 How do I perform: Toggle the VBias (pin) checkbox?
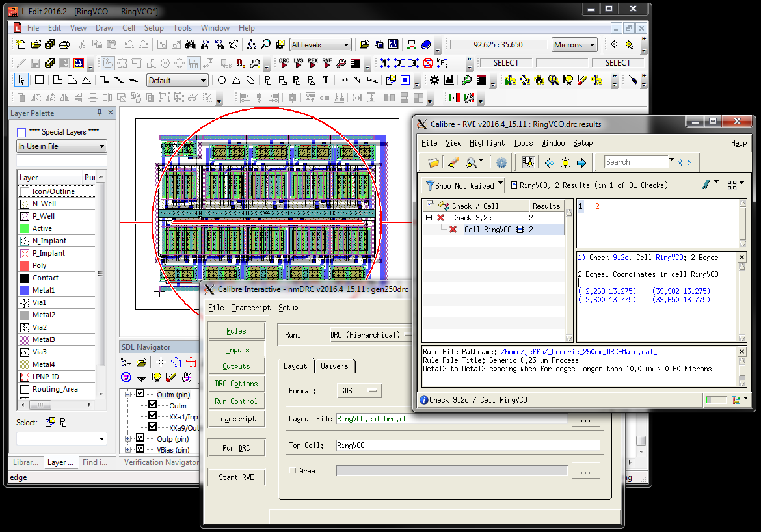click(x=140, y=449)
